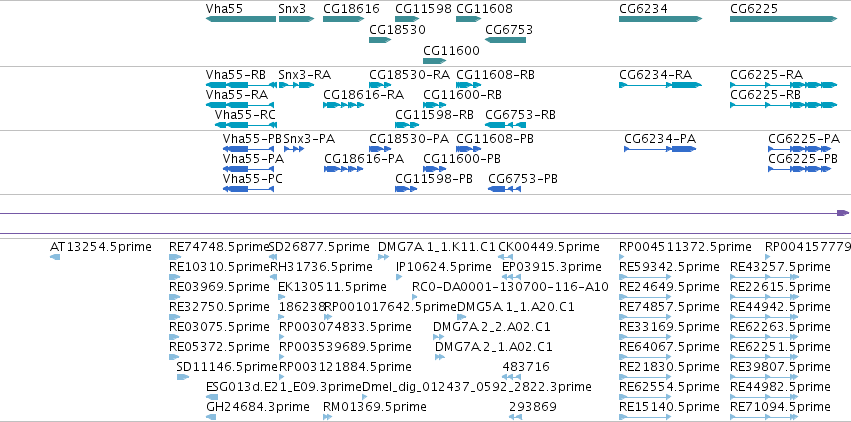The width and height of the screenshot is (851, 422).
Task: Select EST feature 293869
Action: [x=516, y=417]
